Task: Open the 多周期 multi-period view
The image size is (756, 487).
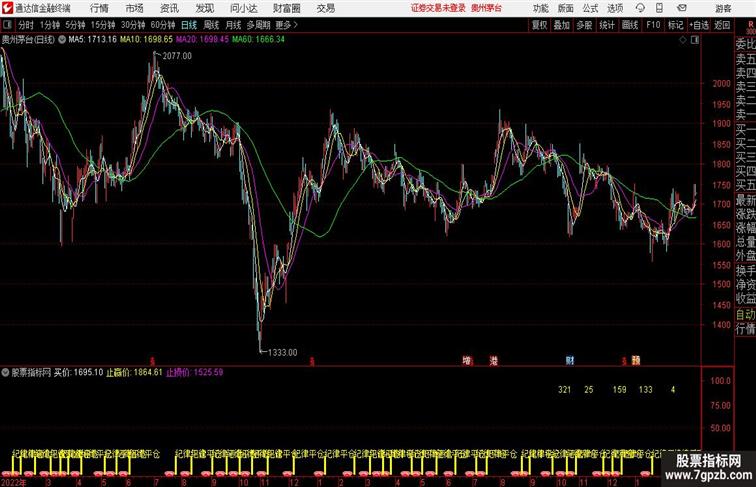Action: 258,25
